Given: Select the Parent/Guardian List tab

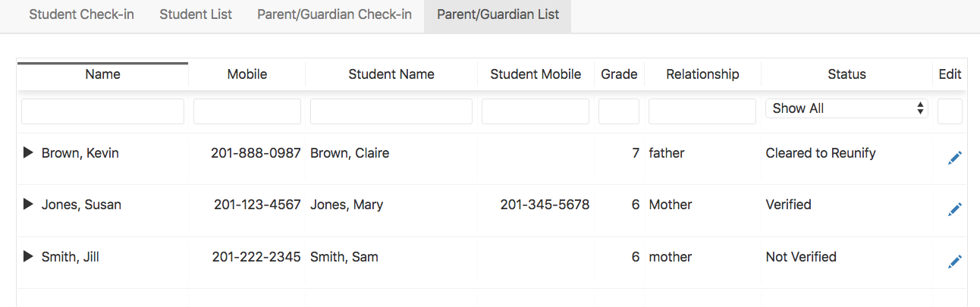Looking at the screenshot, I should 498,14.
